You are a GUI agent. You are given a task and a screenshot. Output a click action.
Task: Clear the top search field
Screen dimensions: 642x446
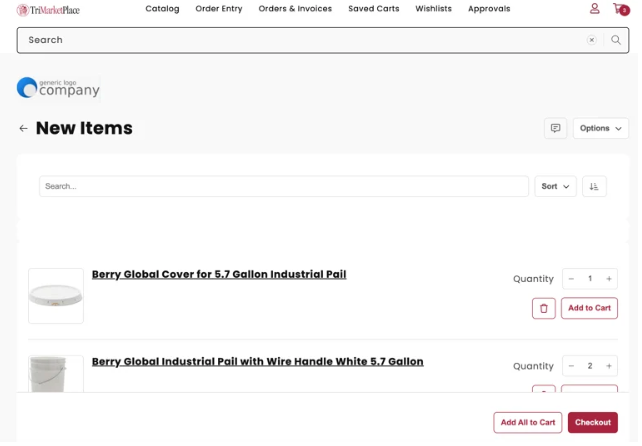592,40
